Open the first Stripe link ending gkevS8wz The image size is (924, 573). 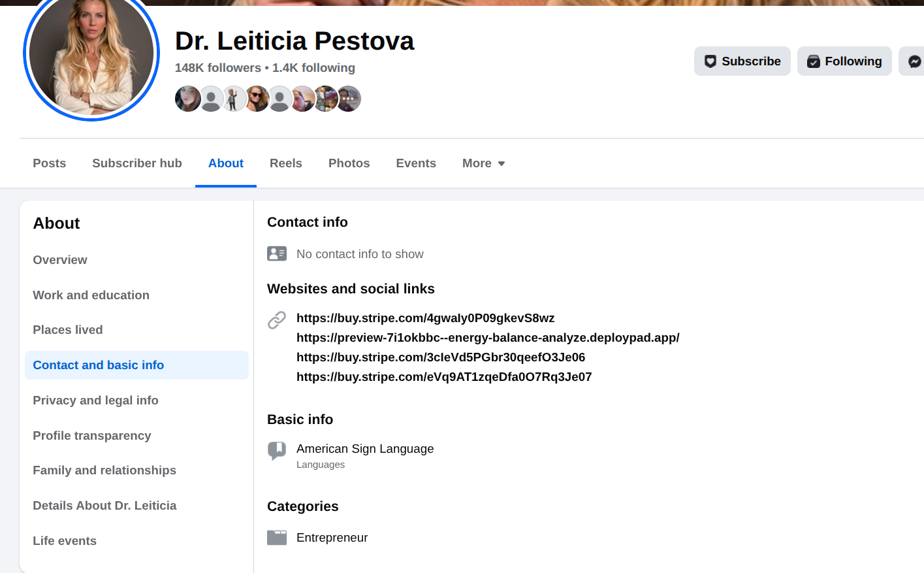(425, 318)
